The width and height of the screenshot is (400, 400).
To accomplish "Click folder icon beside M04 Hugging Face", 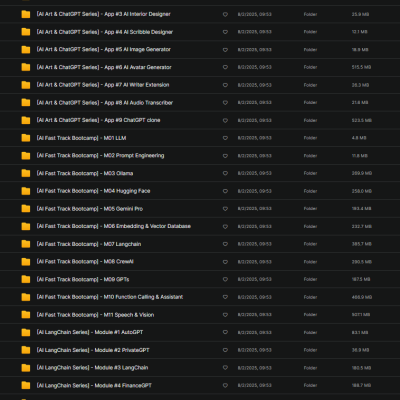I will [x=26, y=191].
